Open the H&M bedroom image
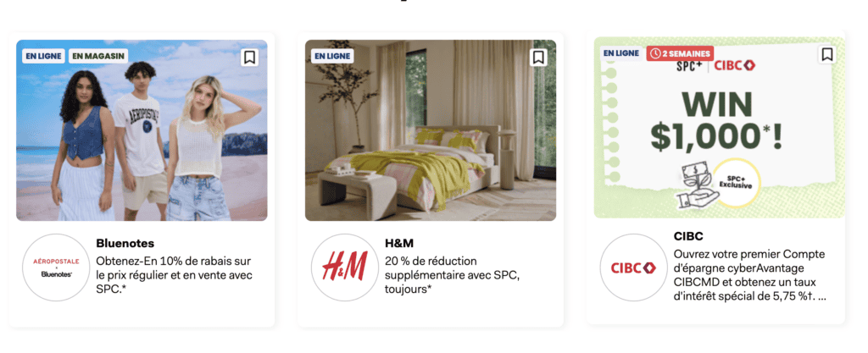This screenshot has height=353, width=868. pos(431,130)
